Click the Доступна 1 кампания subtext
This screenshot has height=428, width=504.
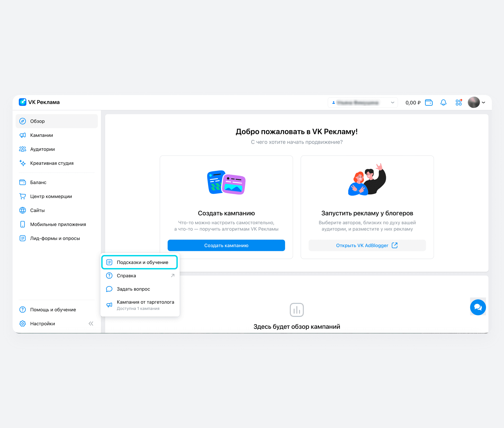click(138, 309)
